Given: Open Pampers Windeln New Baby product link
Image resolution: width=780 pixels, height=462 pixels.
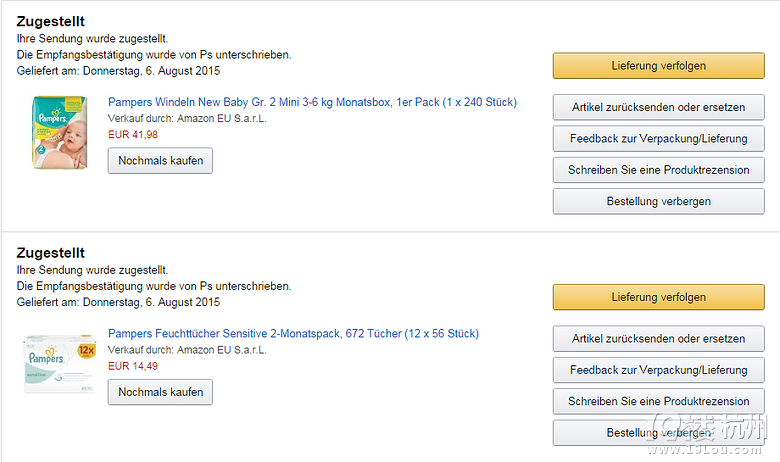Looking at the screenshot, I should 312,102.
